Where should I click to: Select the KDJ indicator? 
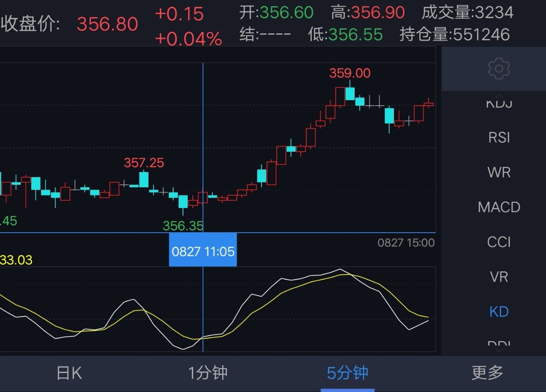pos(498,102)
